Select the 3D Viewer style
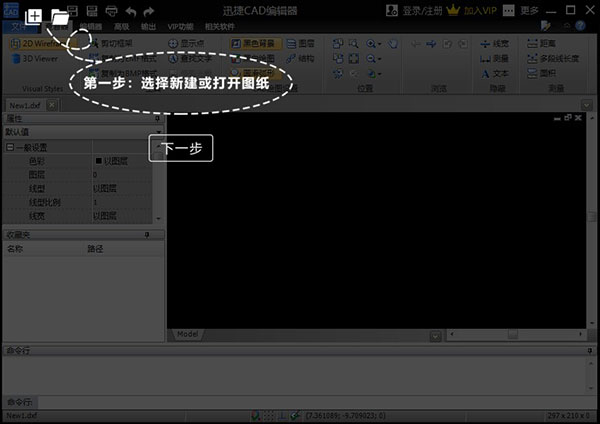The image size is (600, 424). click(40, 59)
